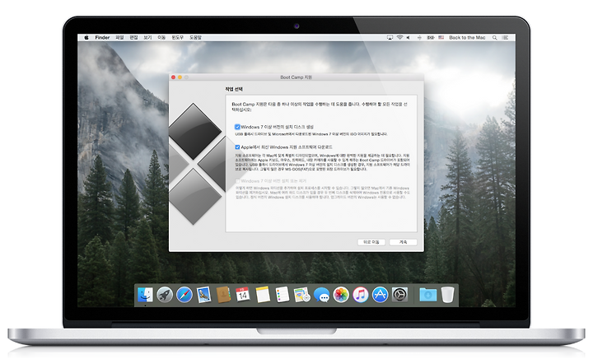
Task: Open Notification Center list icon
Action: pyautogui.click(x=505, y=37)
